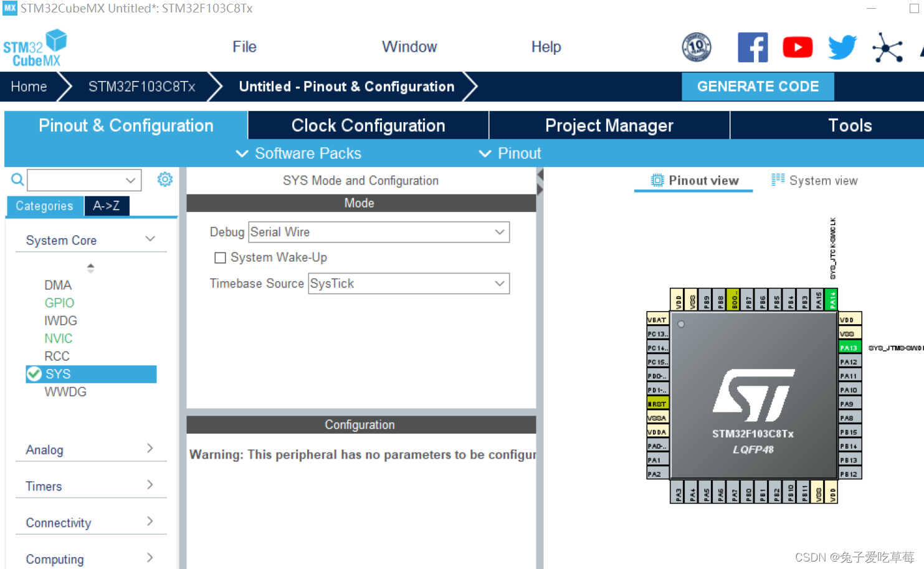This screenshot has width=924, height=569.
Task: Click the STM32F103C8Tx breadcrumb
Action: click(x=142, y=87)
